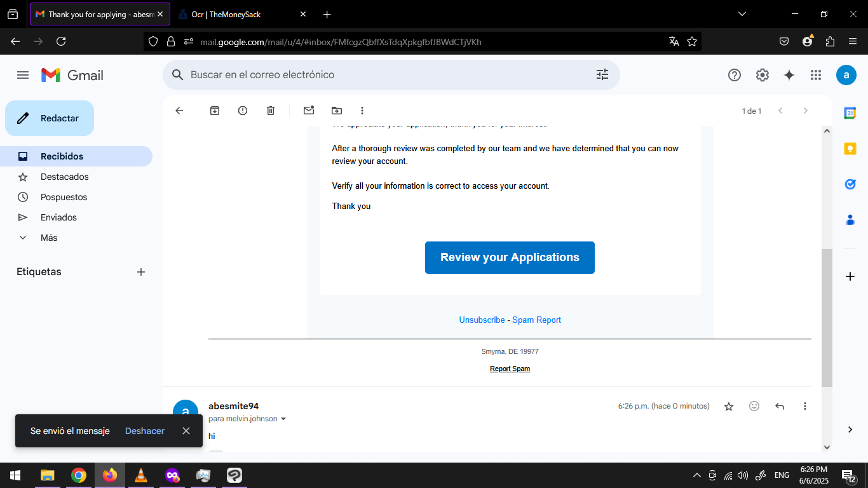Open Google apps grid

click(x=816, y=75)
